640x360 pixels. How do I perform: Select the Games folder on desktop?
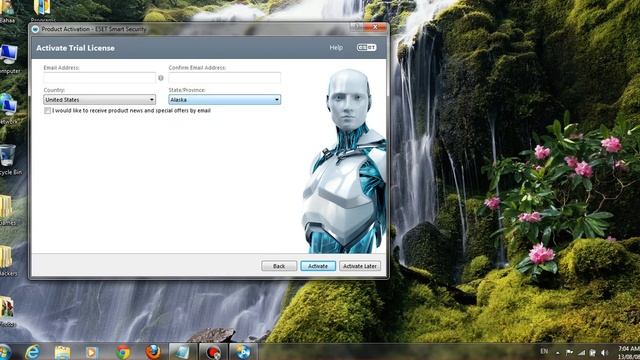(x=7, y=211)
